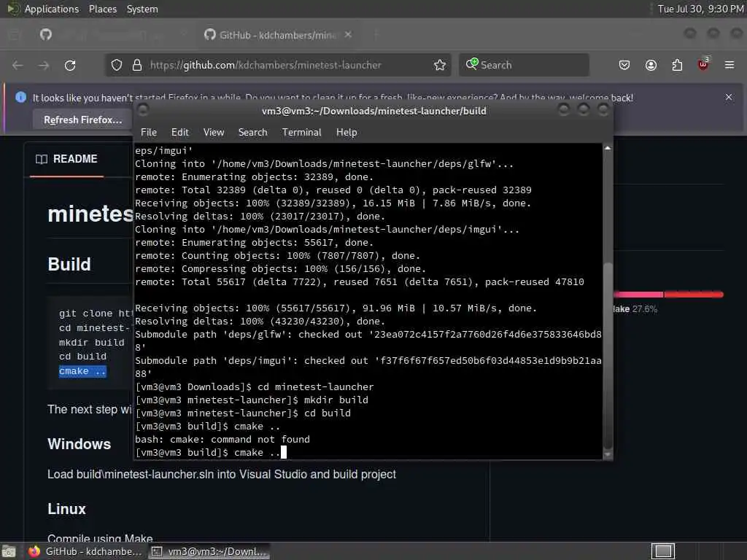
Task: Click the 'mkdir build' code line
Action: pyautogui.click(x=91, y=343)
